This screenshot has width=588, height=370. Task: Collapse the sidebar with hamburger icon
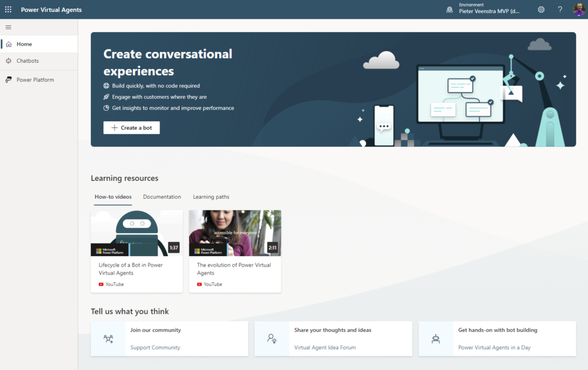click(8, 27)
